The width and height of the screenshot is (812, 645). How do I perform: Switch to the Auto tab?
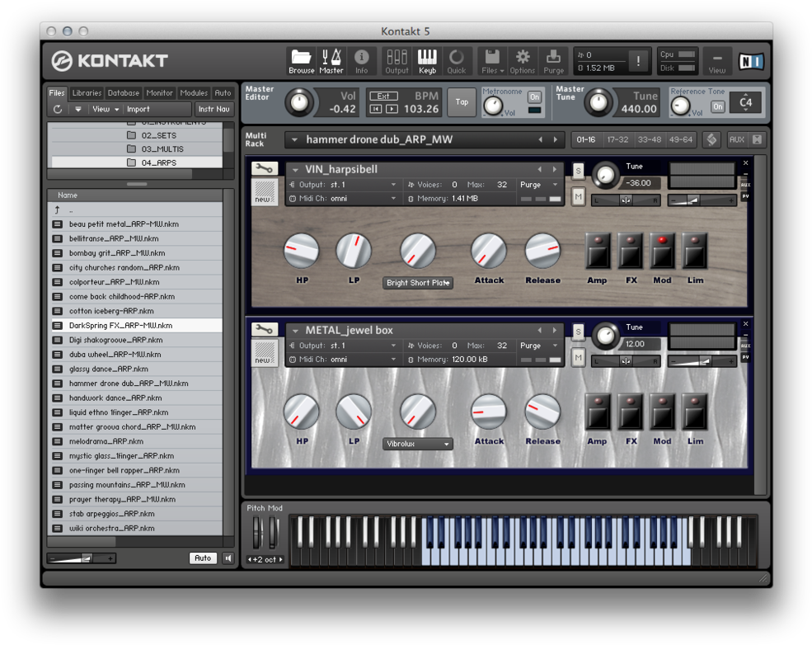coord(223,92)
